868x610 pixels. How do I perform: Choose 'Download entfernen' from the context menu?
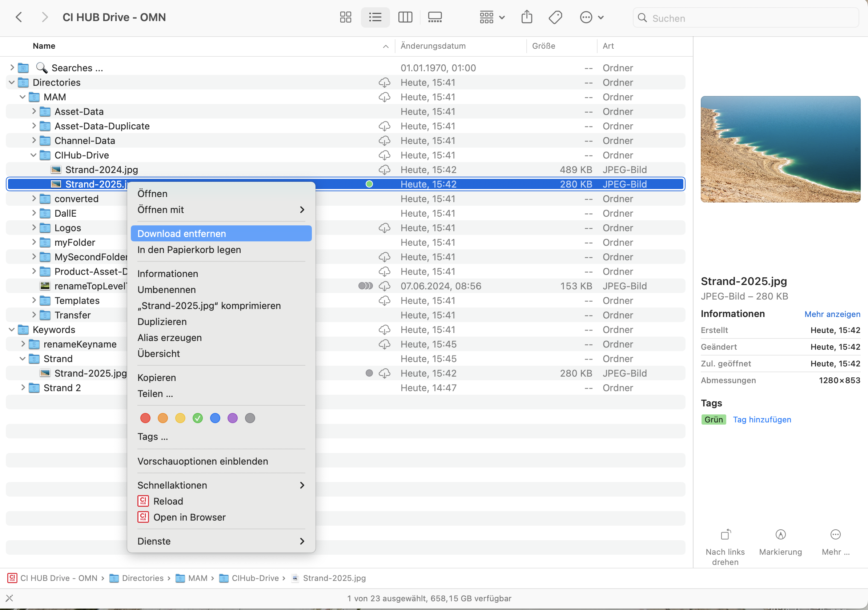182,233
